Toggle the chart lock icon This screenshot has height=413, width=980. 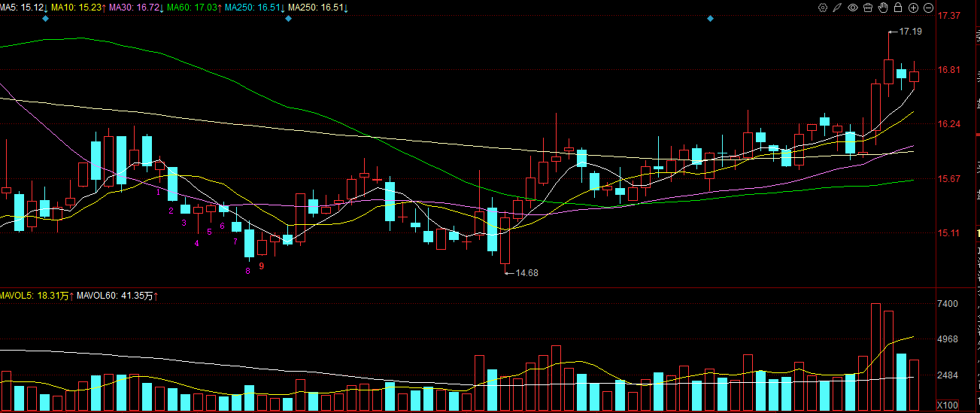898,8
